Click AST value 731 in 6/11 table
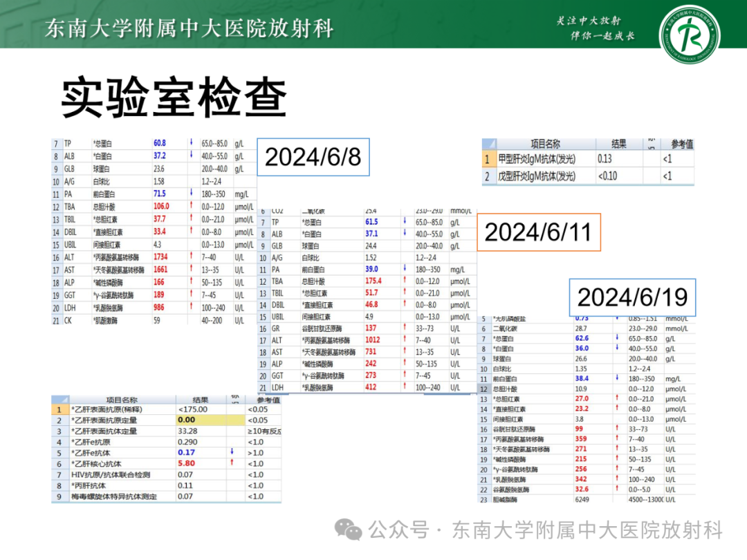 (x=371, y=351)
